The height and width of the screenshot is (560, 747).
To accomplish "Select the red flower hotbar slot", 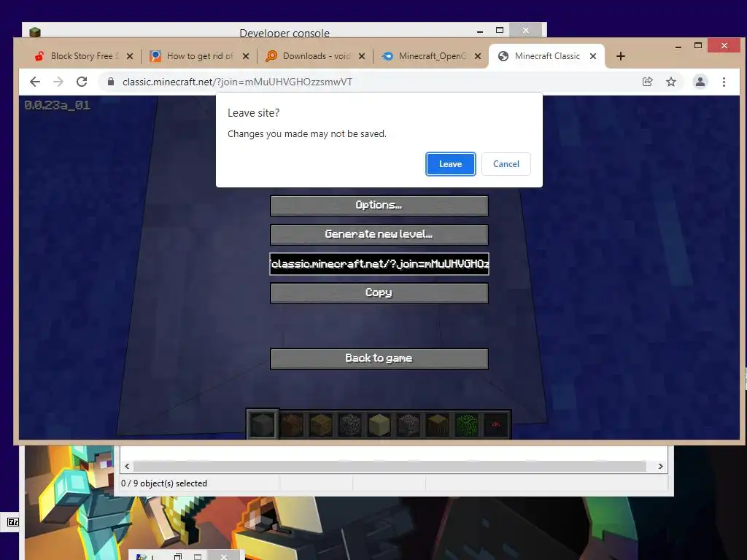I will tap(495, 424).
